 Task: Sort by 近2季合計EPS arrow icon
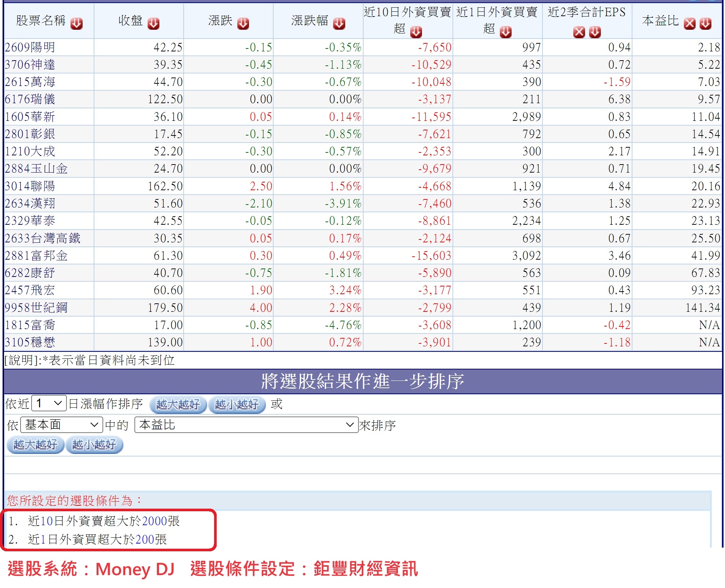pyautogui.click(x=595, y=32)
